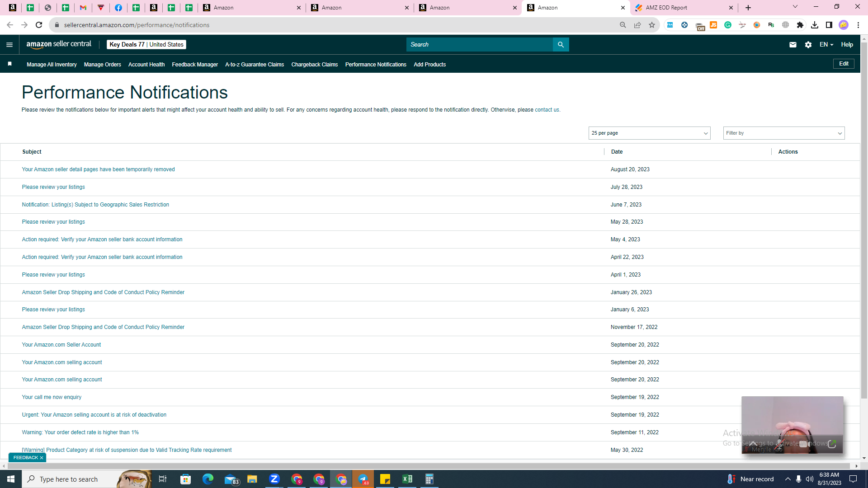
Task: Open 'Your call me now enquiry' notification
Action: pos(52,397)
